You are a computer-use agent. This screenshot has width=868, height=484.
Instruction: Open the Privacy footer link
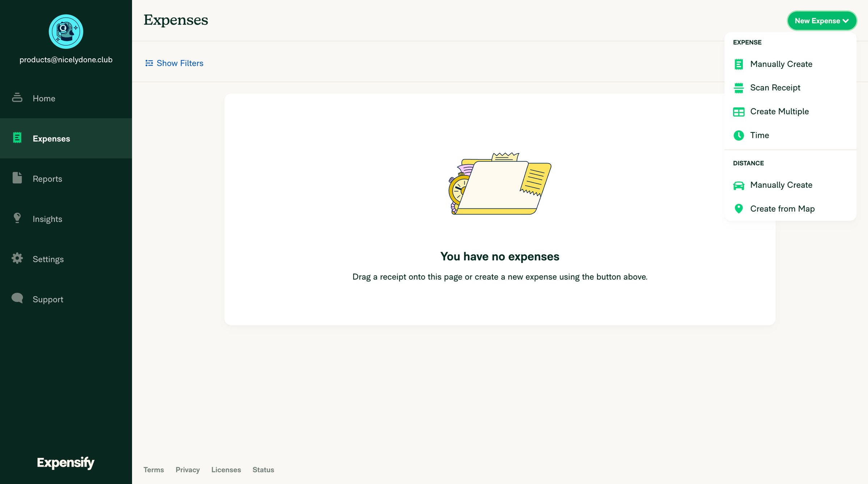click(x=187, y=470)
